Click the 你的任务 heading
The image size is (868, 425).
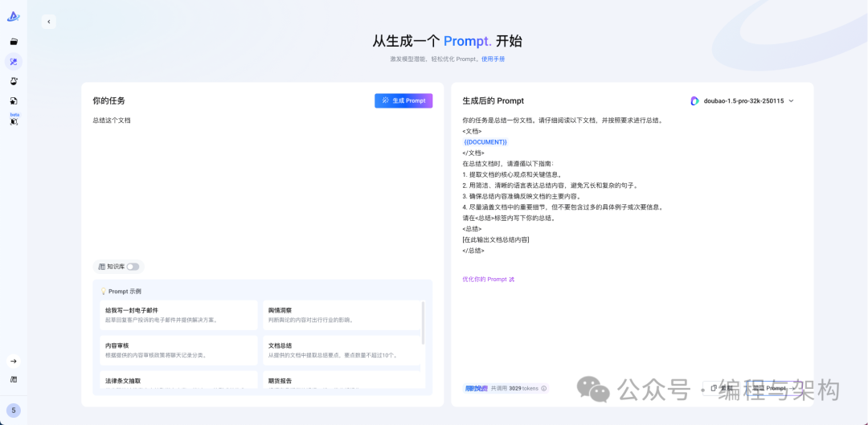tap(109, 100)
